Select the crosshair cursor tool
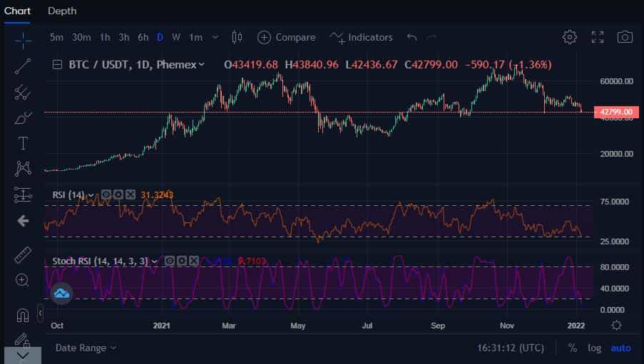 pyautogui.click(x=23, y=41)
